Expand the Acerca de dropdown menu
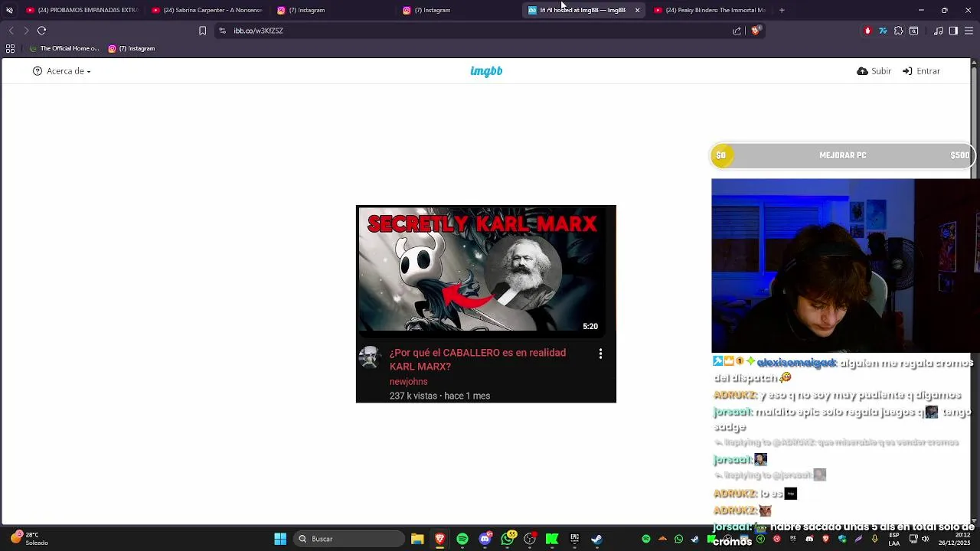This screenshot has width=980, height=551. click(x=62, y=71)
